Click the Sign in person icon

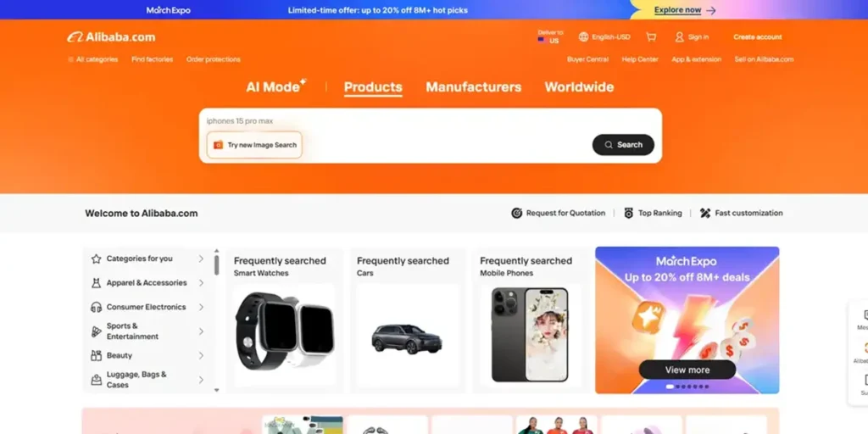[x=679, y=37]
